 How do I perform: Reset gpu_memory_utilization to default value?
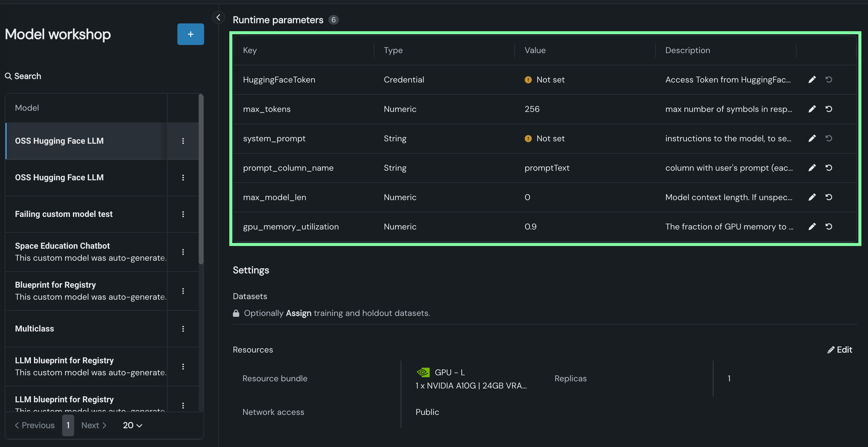[x=829, y=226]
